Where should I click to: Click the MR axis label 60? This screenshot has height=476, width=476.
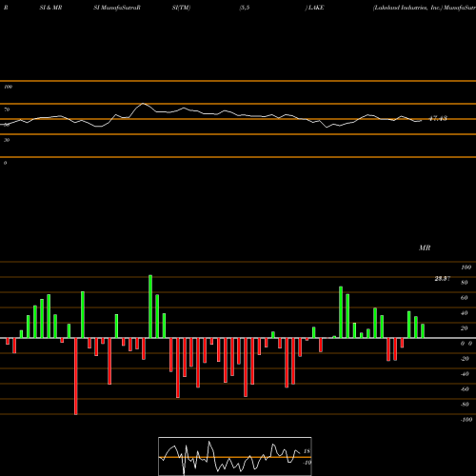click(465, 298)
